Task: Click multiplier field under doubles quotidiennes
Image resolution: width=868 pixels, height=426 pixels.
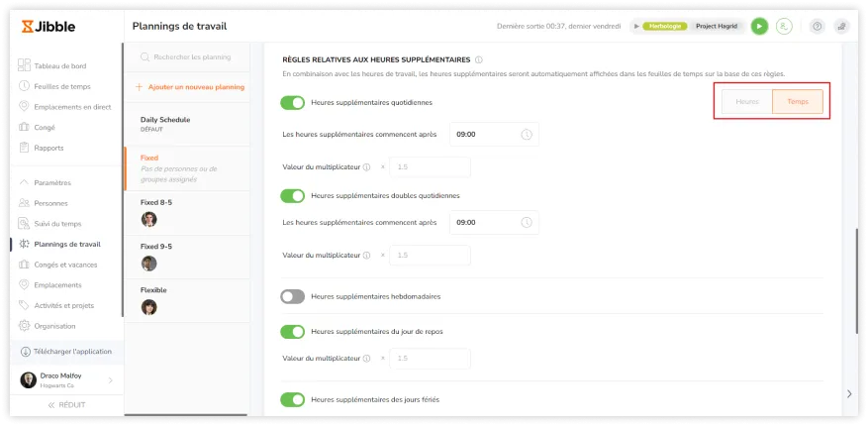Action: click(x=431, y=256)
